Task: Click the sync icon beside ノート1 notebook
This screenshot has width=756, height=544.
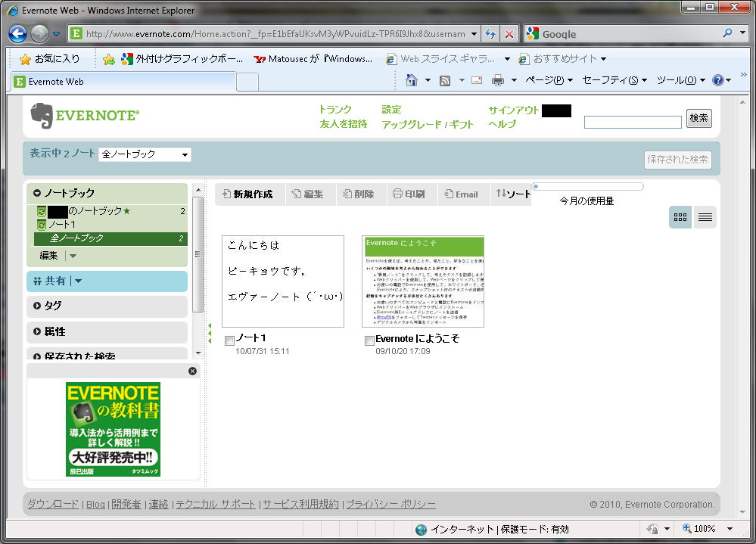Action: click(x=42, y=225)
